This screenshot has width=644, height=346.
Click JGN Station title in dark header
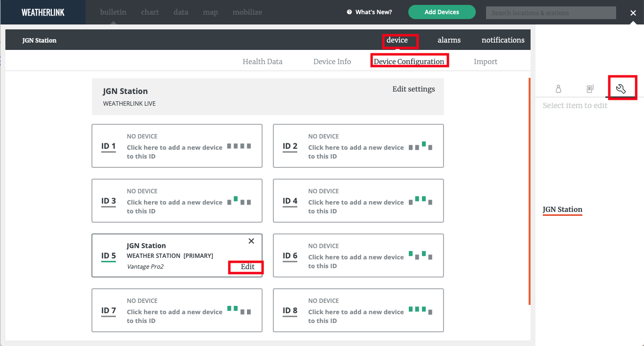tap(40, 40)
